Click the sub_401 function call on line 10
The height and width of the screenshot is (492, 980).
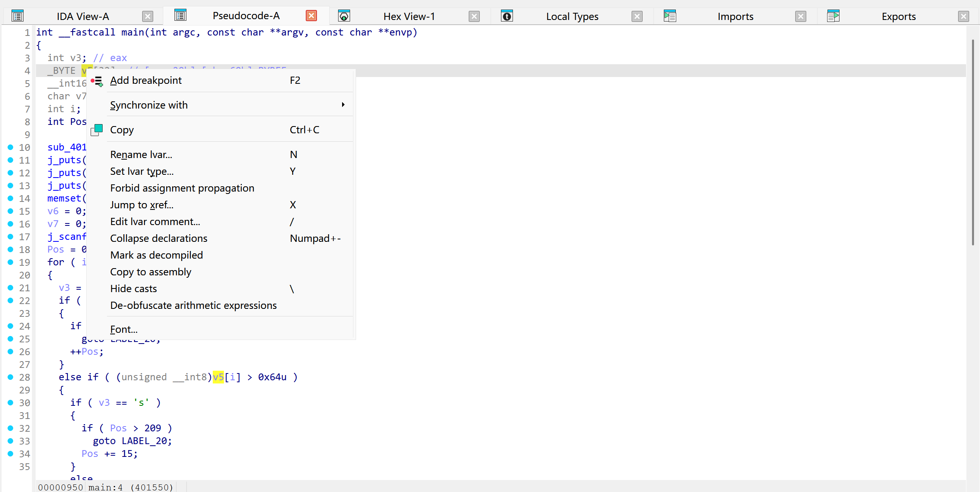click(67, 147)
